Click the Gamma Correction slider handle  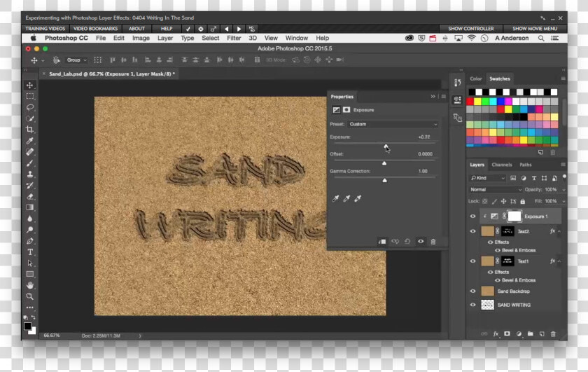tap(384, 180)
